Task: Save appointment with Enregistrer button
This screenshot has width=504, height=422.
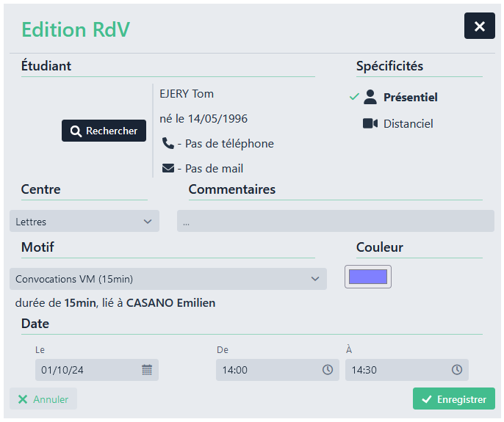Action: coord(453,399)
